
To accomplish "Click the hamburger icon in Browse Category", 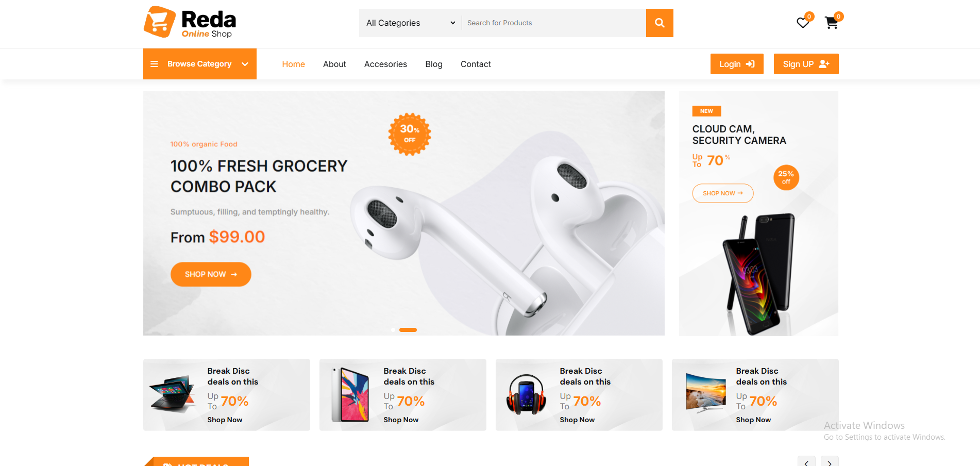I will click(x=154, y=64).
